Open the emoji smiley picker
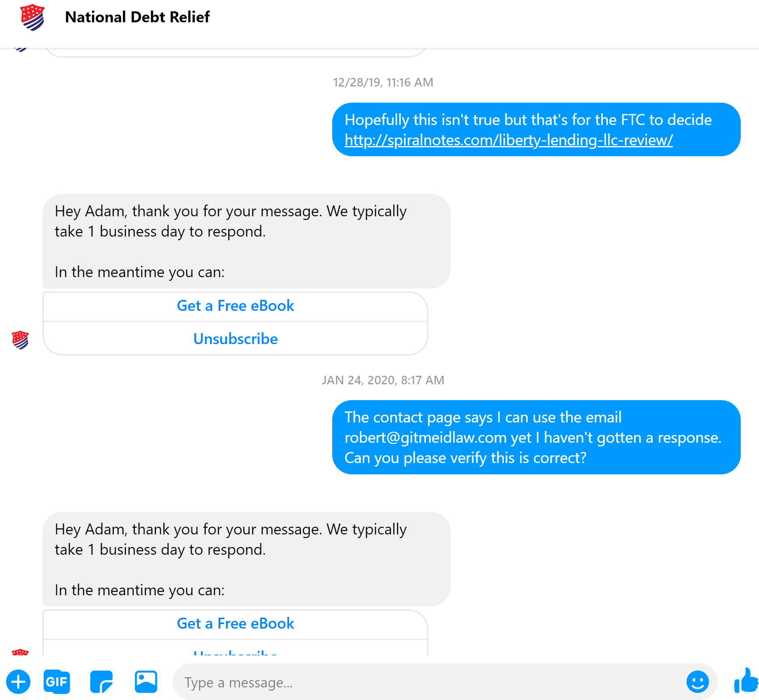The width and height of the screenshot is (759, 700). point(697,682)
